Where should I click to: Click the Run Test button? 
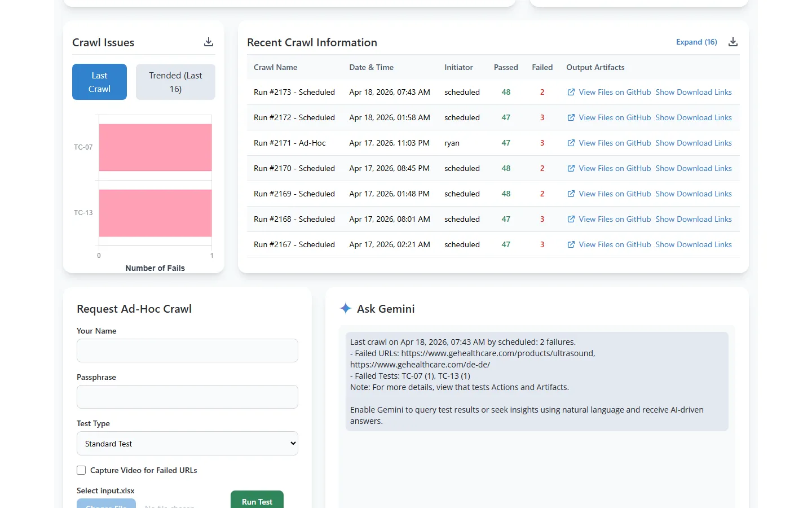pos(257,501)
